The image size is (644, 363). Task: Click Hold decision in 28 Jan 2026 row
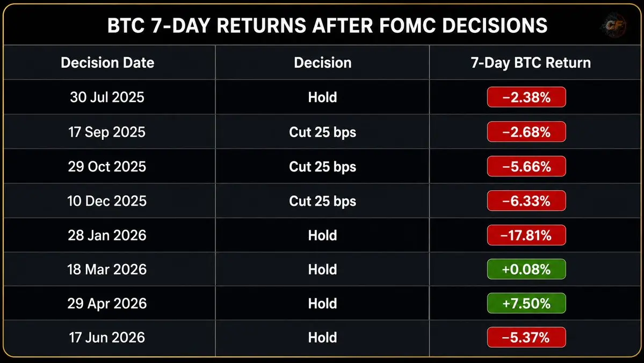pyautogui.click(x=322, y=235)
